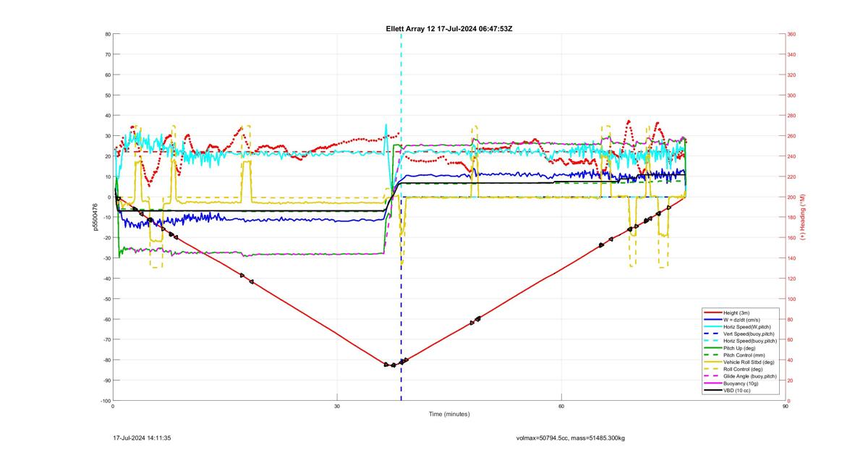Select the 'Buoyancy (10g)' legend entry

(x=741, y=383)
